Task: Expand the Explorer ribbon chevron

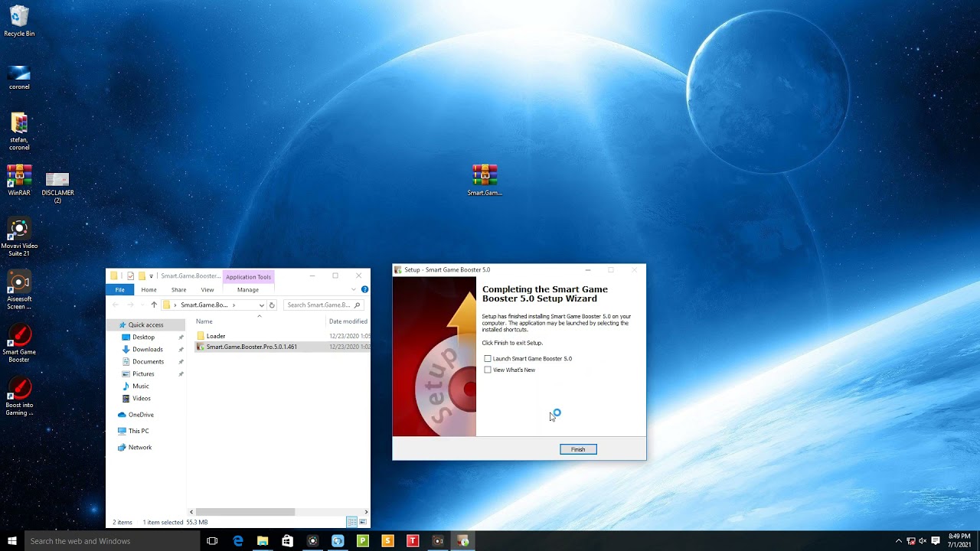Action: coord(354,289)
